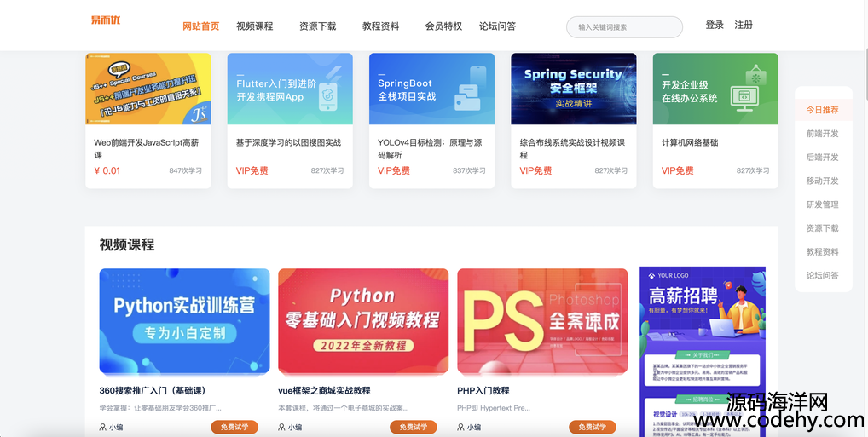Open the 网站首页 nav item
Viewport: 868px width, 437px height.
201,26
